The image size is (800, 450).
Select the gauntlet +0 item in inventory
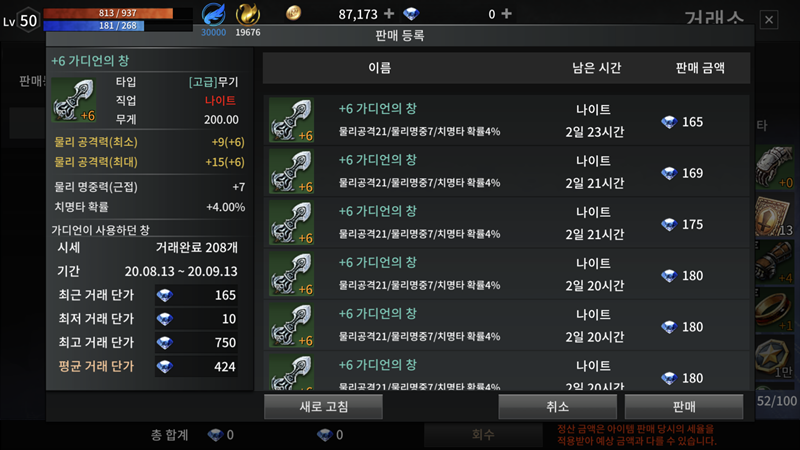(774, 167)
